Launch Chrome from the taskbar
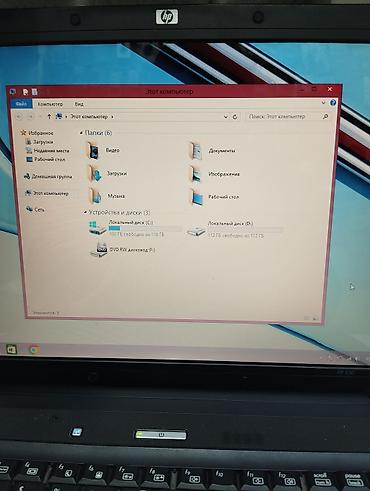This screenshot has width=370, height=491. click(x=34, y=349)
